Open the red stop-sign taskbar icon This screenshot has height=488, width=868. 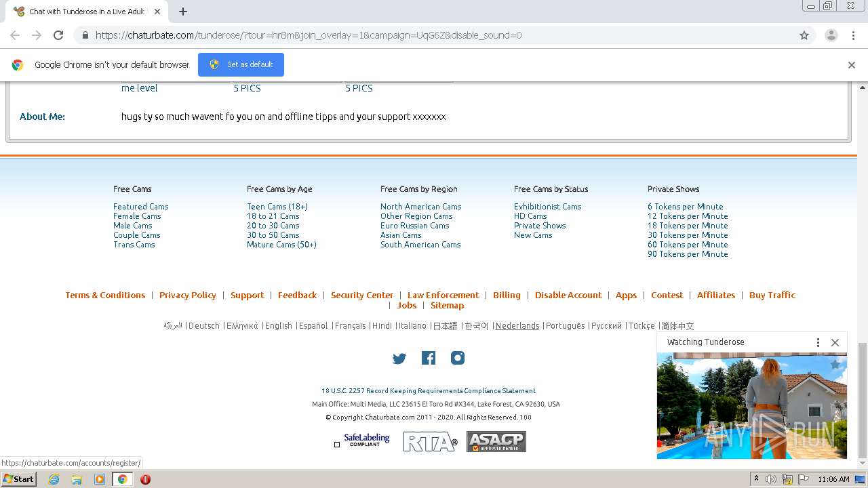tap(145, 479)
